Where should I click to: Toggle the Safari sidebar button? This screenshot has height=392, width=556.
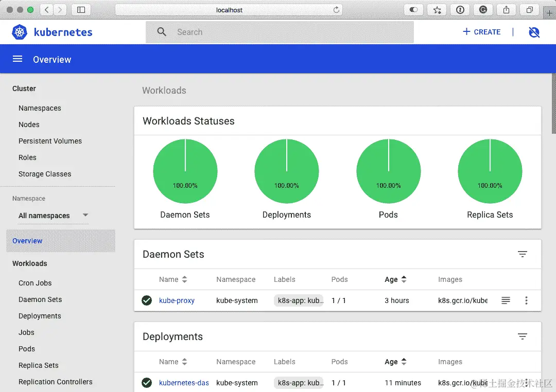pos(81,10)
